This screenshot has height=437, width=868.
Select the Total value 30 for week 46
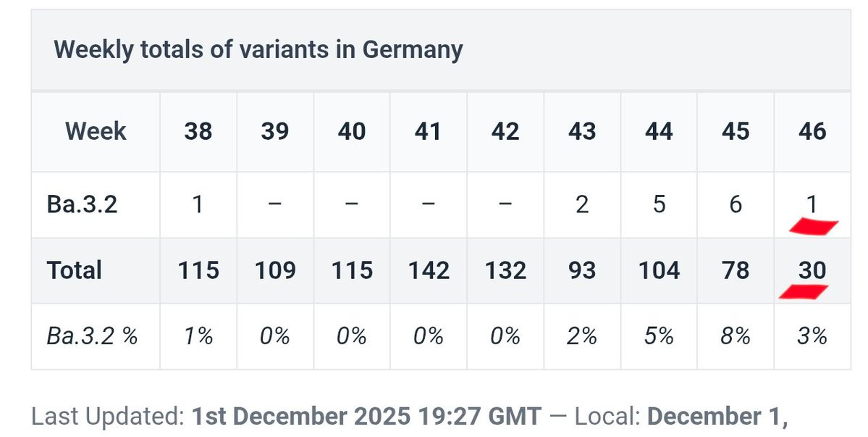click(x=812, y=270)
